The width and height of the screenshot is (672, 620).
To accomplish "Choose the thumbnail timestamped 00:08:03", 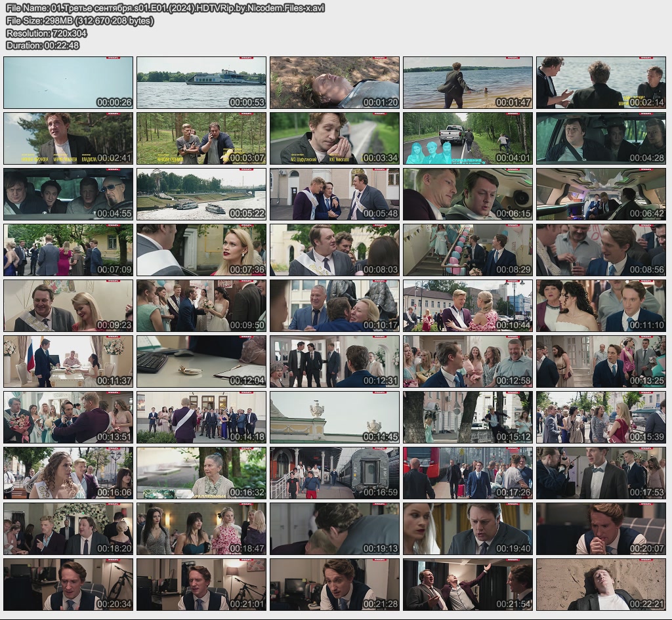I will tap(335, 250).
